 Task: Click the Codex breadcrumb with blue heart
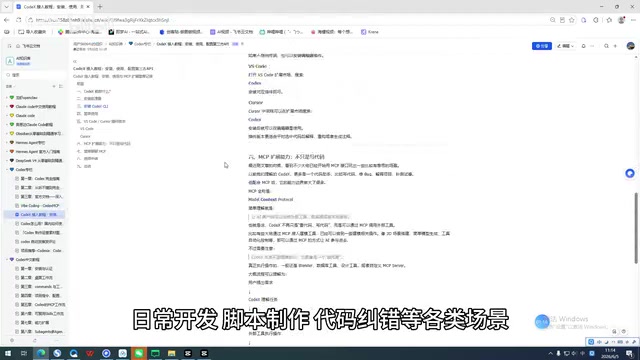(140, 44)
